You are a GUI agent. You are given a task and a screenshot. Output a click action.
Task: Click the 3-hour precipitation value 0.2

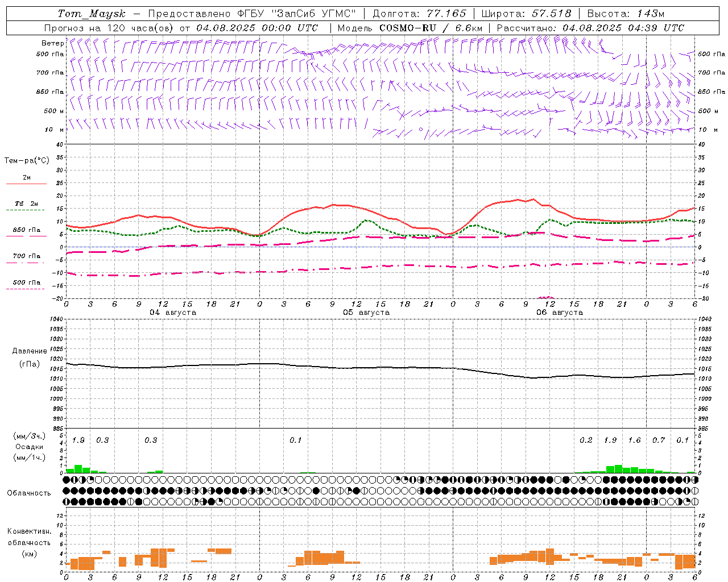point(586,440)
